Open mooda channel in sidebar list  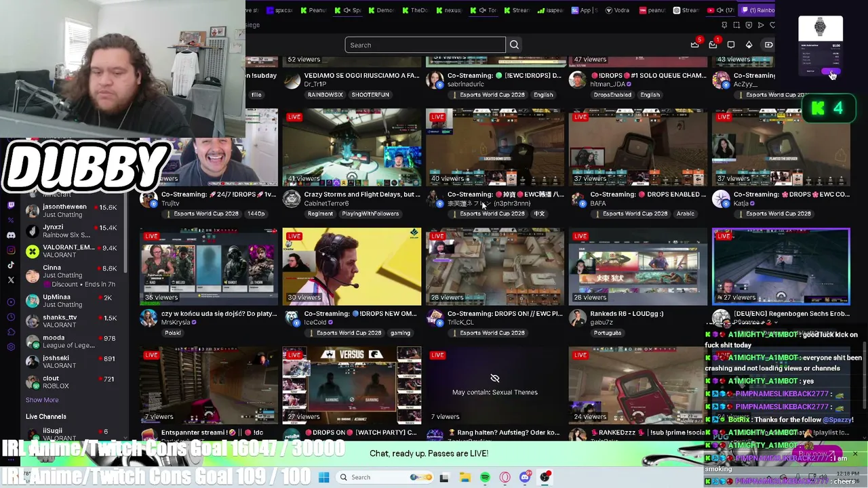(x=75, y=341)
